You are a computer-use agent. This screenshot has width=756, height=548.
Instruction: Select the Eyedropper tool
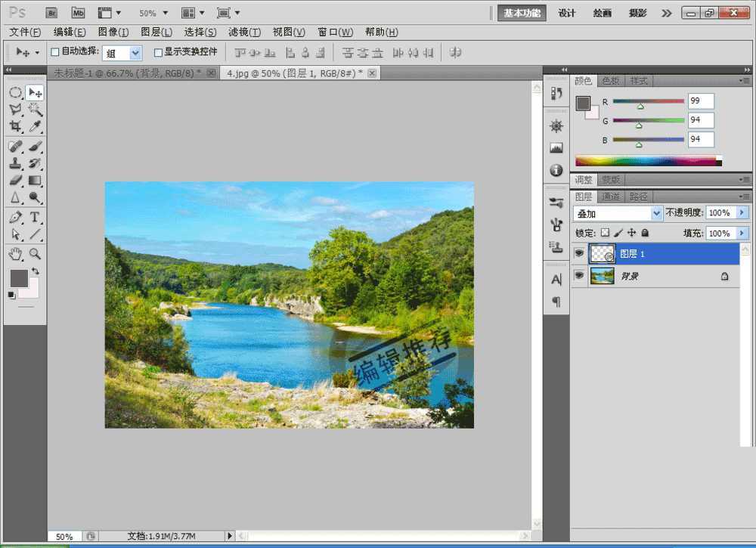(x=35, y=126)
